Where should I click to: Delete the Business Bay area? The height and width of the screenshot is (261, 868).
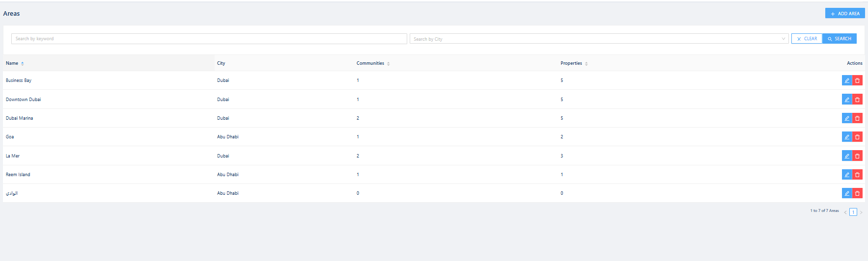pos(857,80)
